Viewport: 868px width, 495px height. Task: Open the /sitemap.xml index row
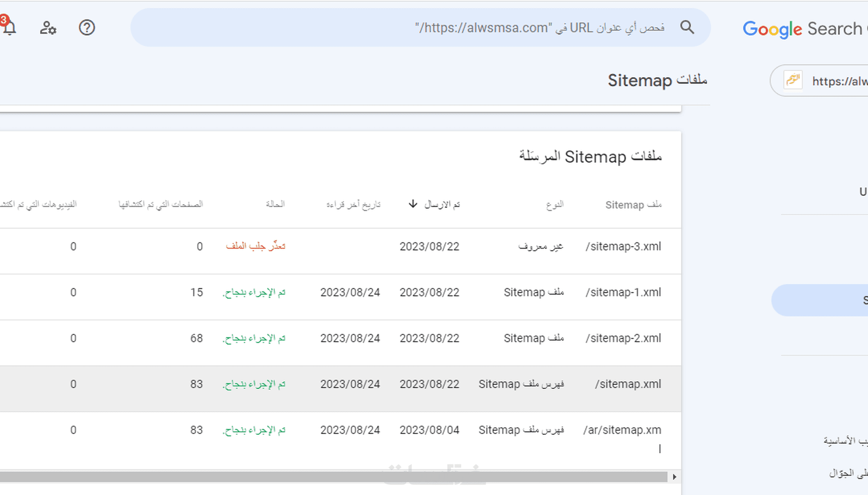coord(628,384)
